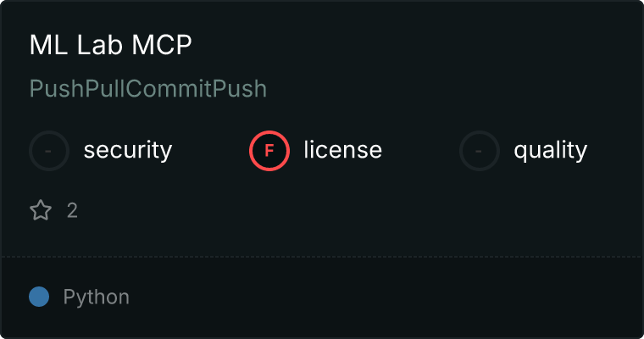This screenshot has width=644, height=339.
Task: Click the letter F inside the red circle
Action: coord(269,151)
